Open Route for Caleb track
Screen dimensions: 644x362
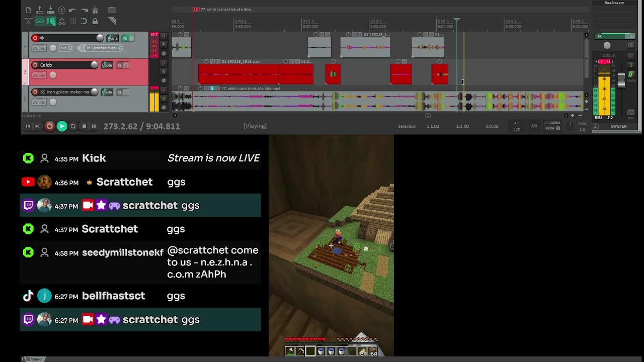[x=107, y=65]
